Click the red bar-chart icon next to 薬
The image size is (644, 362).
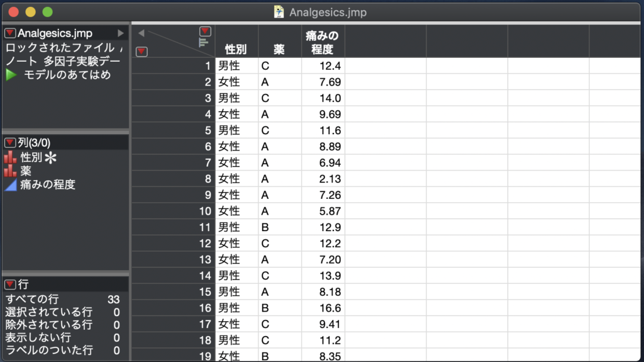pyautogui.click(x=10, y=171)
